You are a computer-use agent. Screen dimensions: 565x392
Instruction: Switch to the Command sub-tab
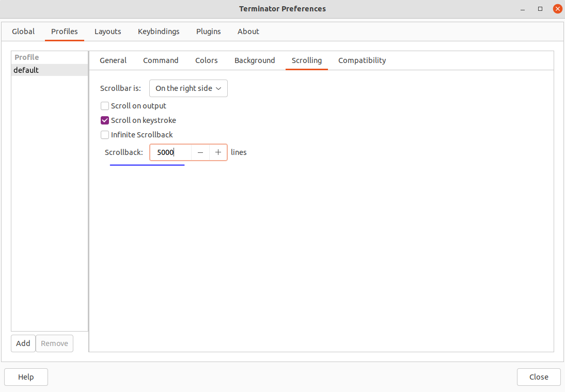tap(161, 60)
